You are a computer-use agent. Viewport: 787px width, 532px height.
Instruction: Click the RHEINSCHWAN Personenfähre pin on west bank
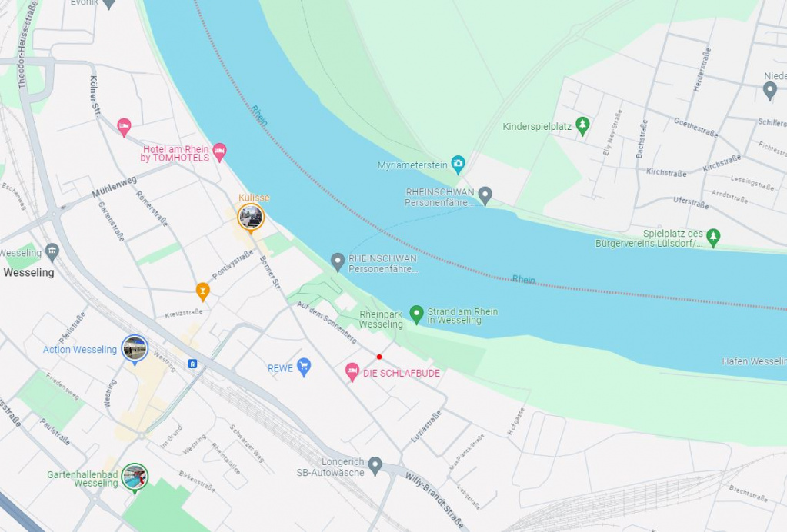pyautogui.click(x=338, y=261)
